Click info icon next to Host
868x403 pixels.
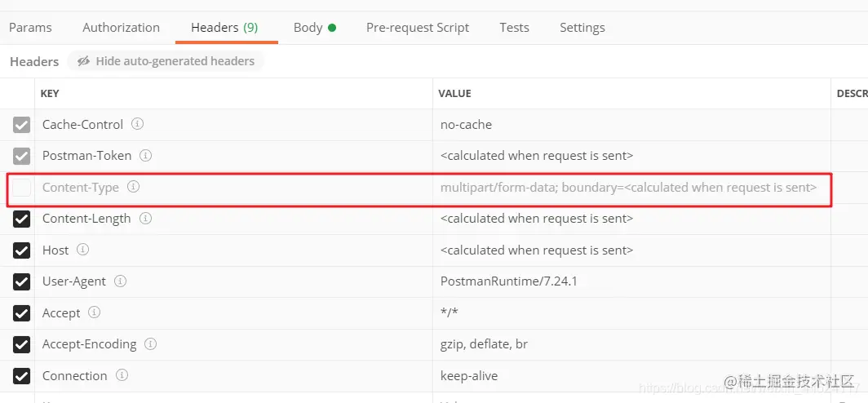pyautogui.click(x=82, y=250)
